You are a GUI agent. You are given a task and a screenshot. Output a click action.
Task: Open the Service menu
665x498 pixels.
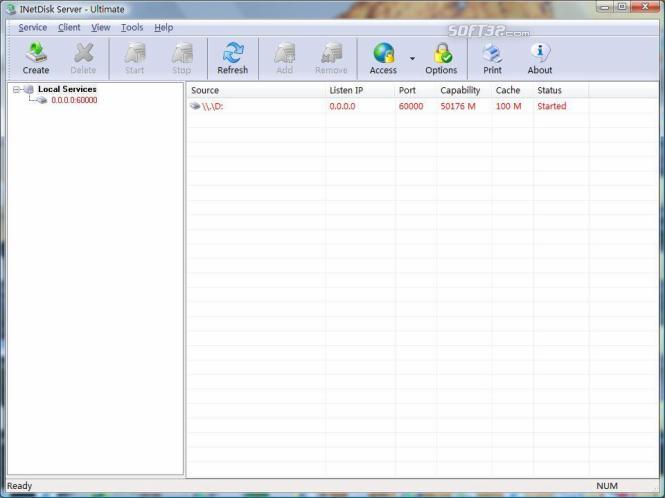pos(33,28)
